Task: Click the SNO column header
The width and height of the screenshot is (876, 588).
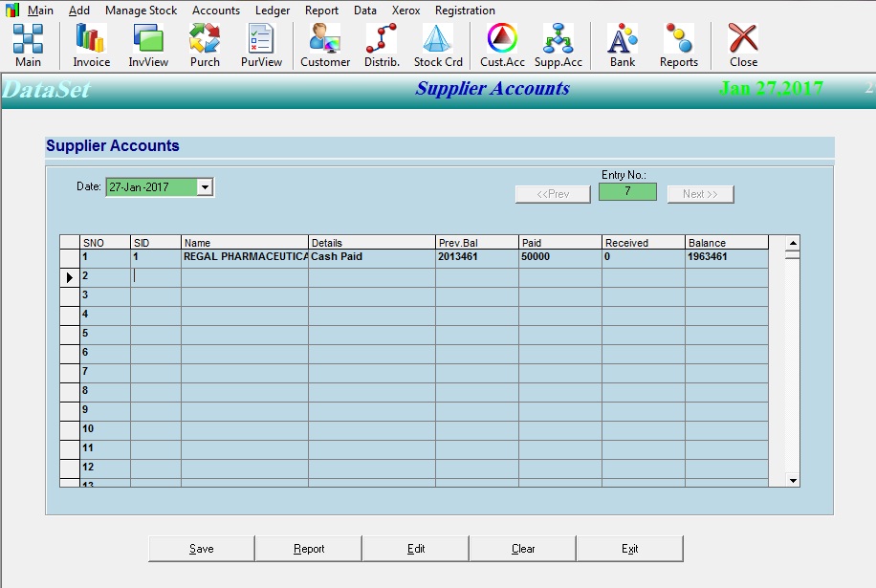Action: click(x=105, y=243)
